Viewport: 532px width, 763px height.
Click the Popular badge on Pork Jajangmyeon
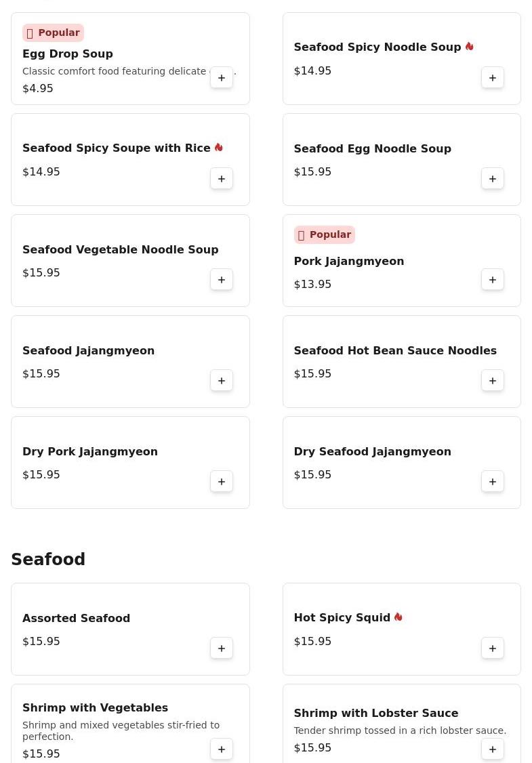click(x=324, y=235)
